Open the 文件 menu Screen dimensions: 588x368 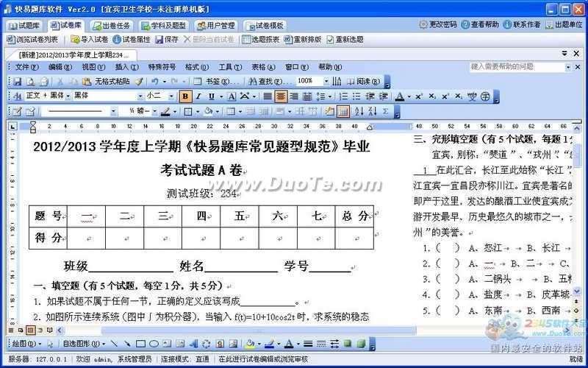(x=26, y=67)
